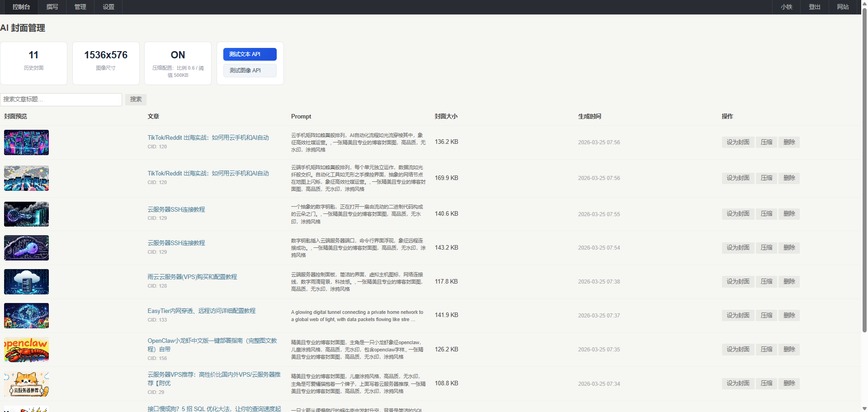Click the 搜索 button
868x412 pixels.
136,99
